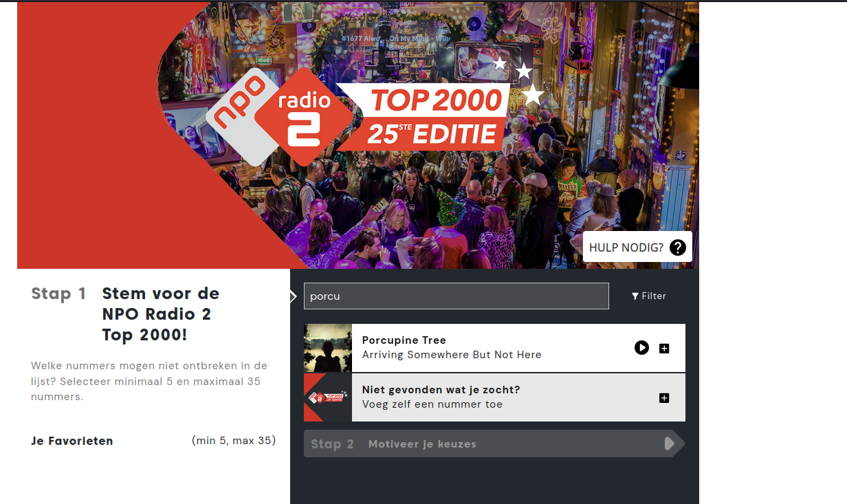Click the Porcupine Tree album thumbnail
847x504 pixels.
coord(328,348)
